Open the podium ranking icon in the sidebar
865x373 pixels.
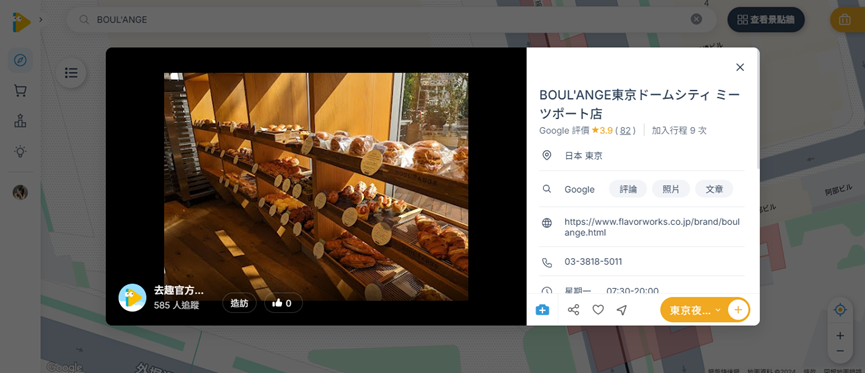[x=20, y=121]
